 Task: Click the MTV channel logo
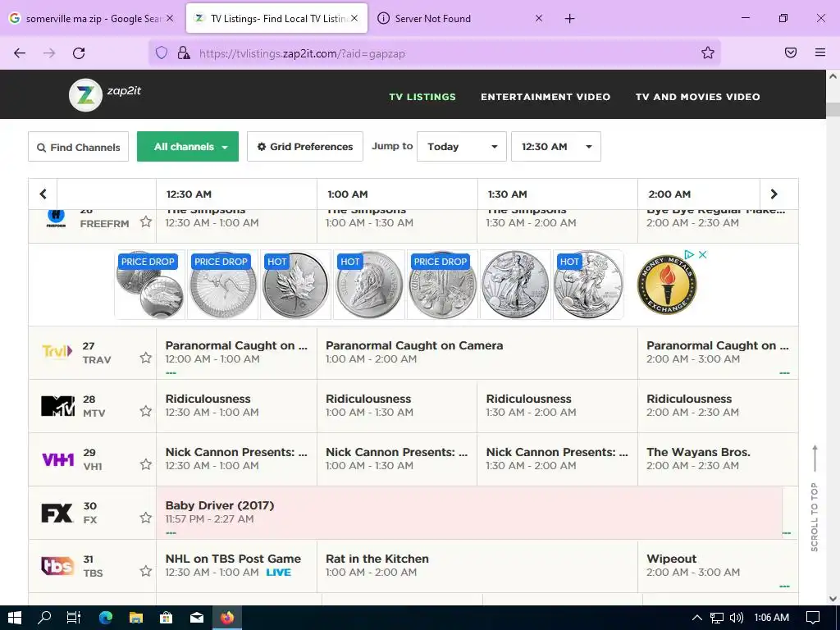[58, 406]
